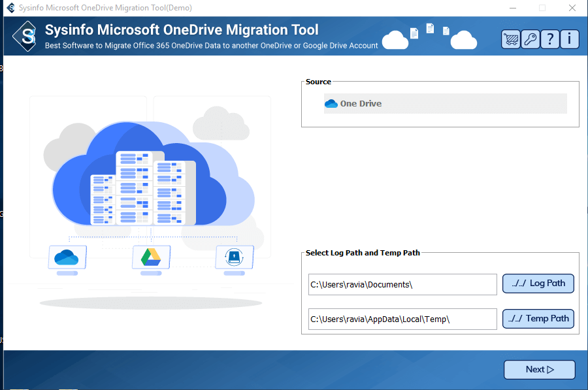The image size is (588, 390).
Task: Click the Select Log Path and Temp Path label
Action: point(363,253)
